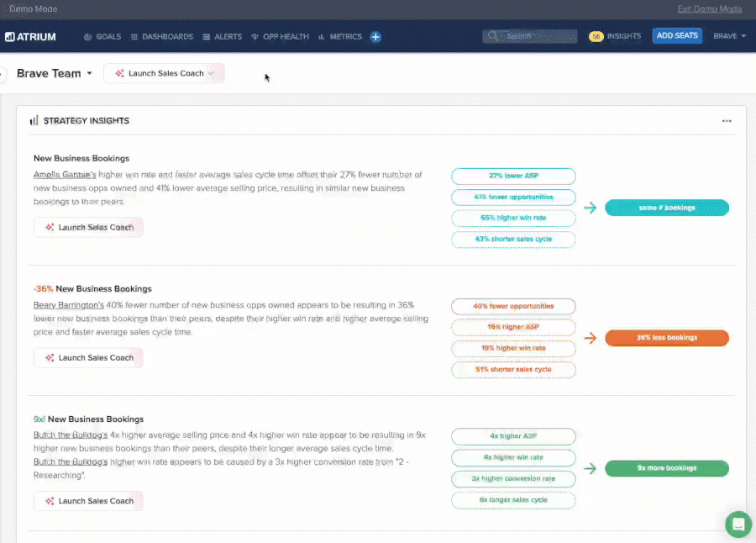The height and width of the screenshot is (543, 756).
Task: Click the search magnifier icon
Action: point(492,36)
